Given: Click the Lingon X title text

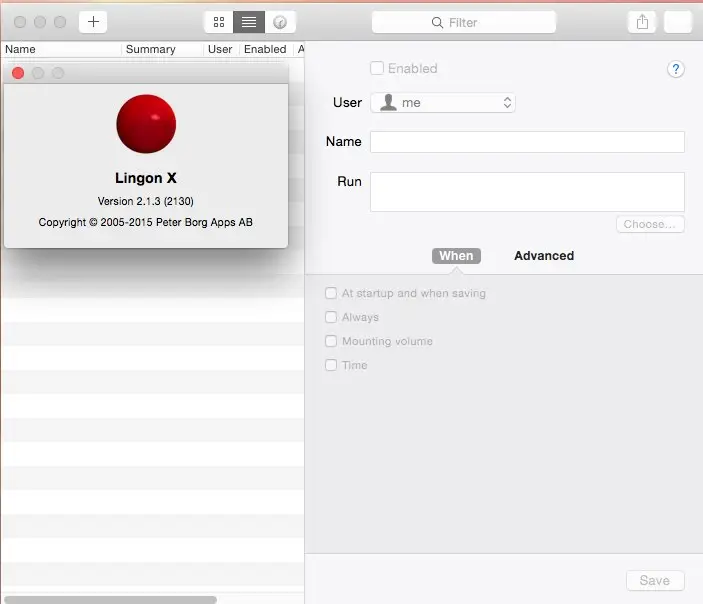Looking at the screenshot, I should click(146, 178).
